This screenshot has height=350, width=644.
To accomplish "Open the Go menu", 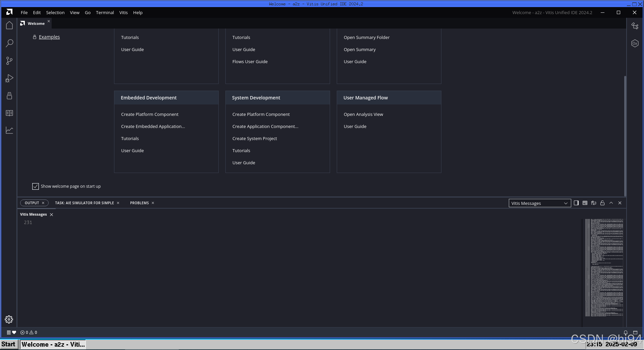I will coord(88,12).
